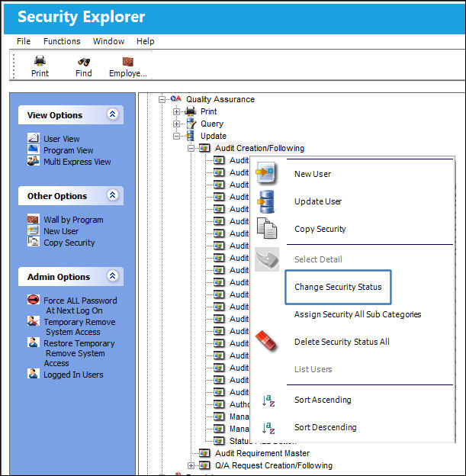466x476 pixels.
Task: Click the Select Detail menu icon
Action: pos(267,259)
